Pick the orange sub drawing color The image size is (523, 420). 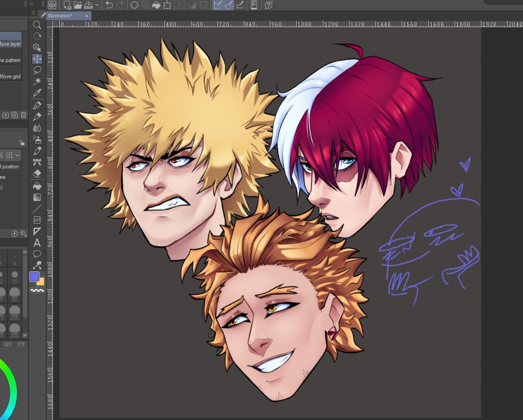[41, 283]
